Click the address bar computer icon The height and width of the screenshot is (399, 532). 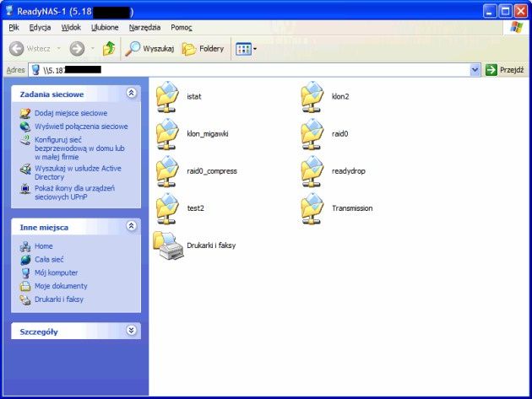[x=35, y=70]
